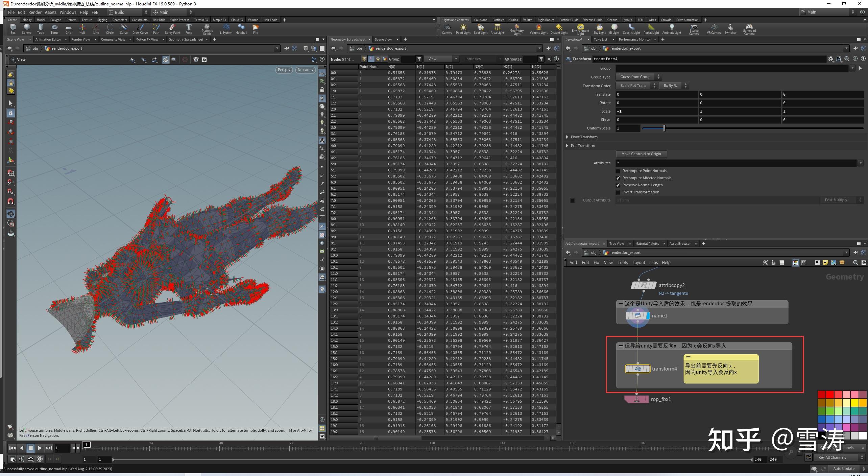Enable the Recompute Point Normals checkbox
868x476 pixels.
pos(618,171)
